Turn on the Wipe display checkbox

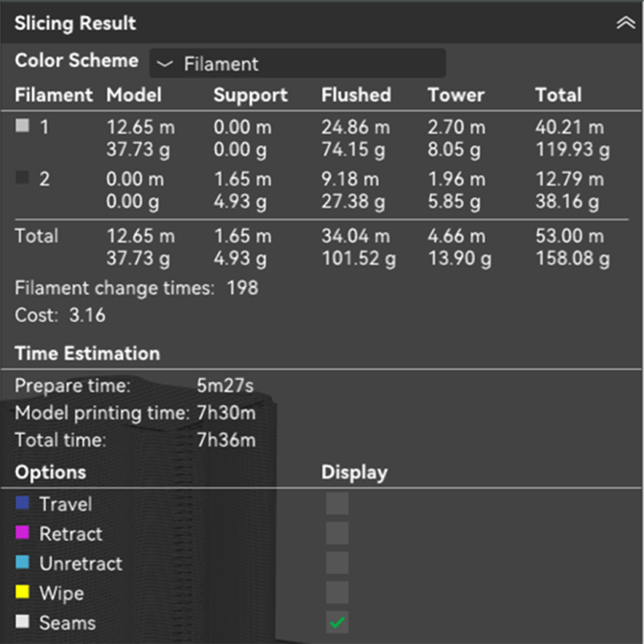[x=337, y=593]
